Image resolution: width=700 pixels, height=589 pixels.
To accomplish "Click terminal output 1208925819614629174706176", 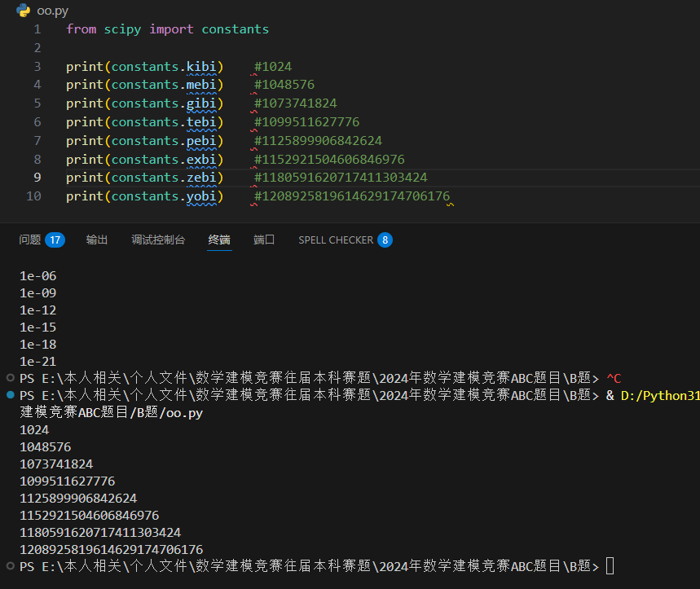I will 111,550.
